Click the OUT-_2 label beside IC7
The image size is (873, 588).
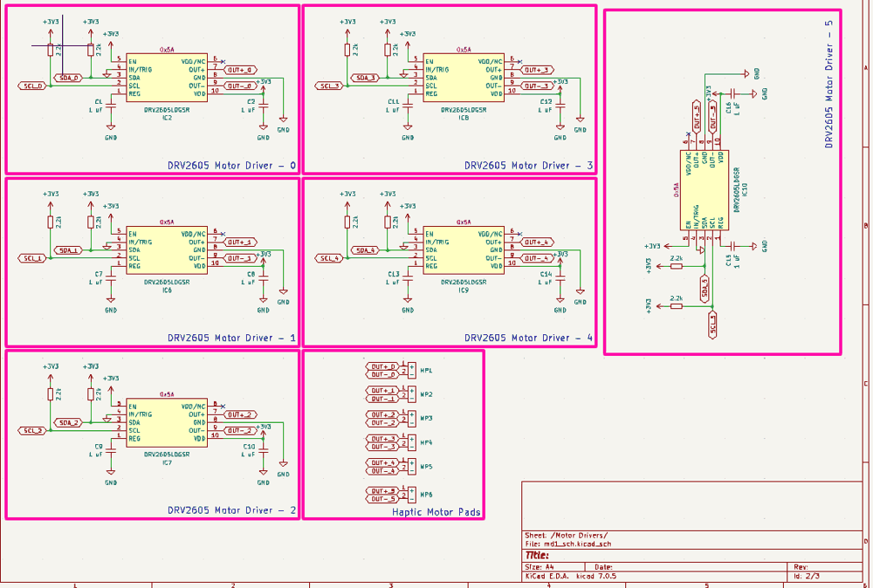point(241,431)
